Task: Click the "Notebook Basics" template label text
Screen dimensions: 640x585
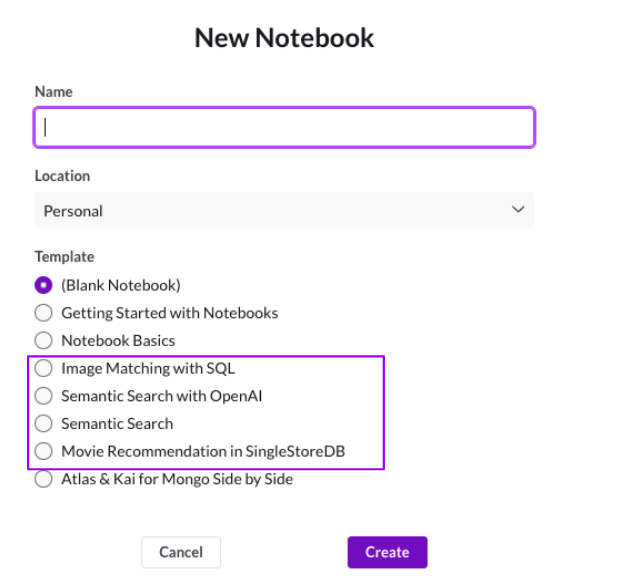Action: click(x=118, y=340)
